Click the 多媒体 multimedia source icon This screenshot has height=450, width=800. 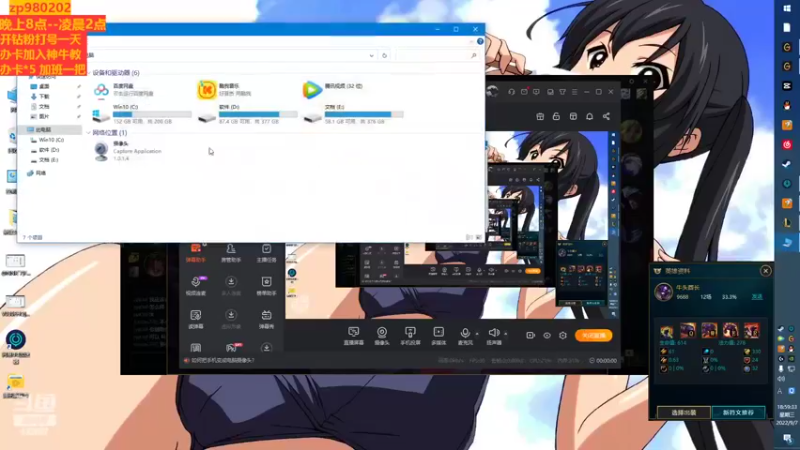click(x=438, y=336)
